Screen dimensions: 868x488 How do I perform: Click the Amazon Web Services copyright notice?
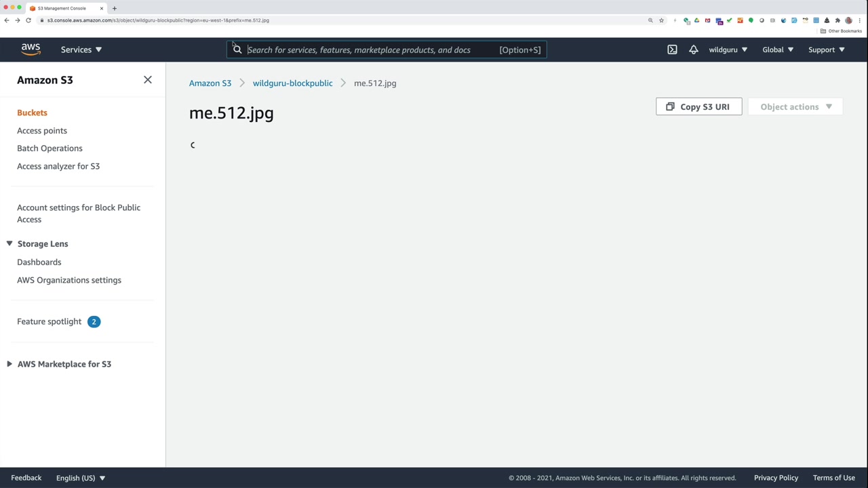pos(623,478)
